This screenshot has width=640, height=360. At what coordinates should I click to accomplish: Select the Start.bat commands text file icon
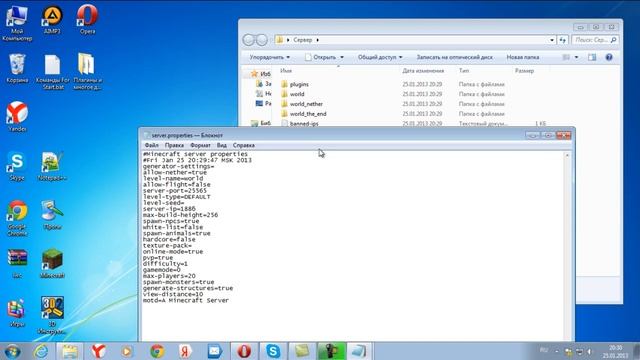(x=52, y=72)
